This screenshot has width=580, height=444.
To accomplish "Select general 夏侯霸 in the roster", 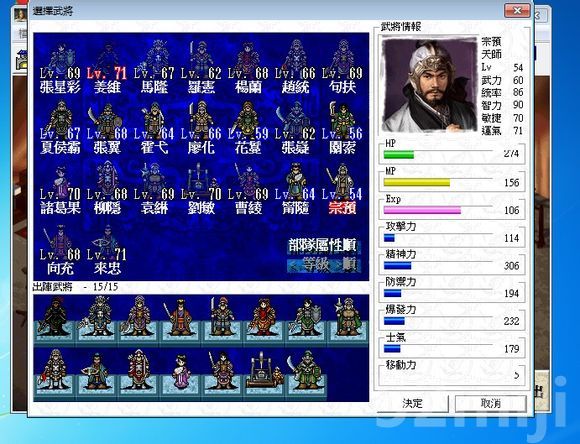I will [60, 128].
